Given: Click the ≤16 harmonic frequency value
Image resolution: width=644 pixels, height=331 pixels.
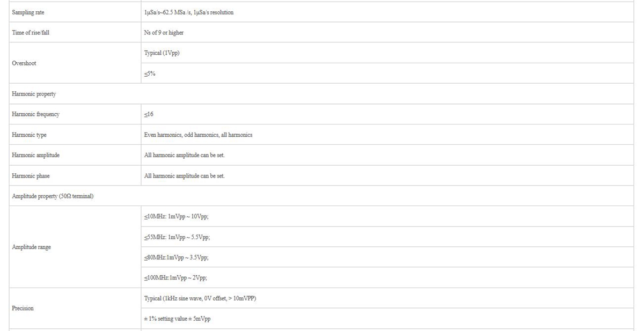Looking at the screenshot, I should coord(149,114).
